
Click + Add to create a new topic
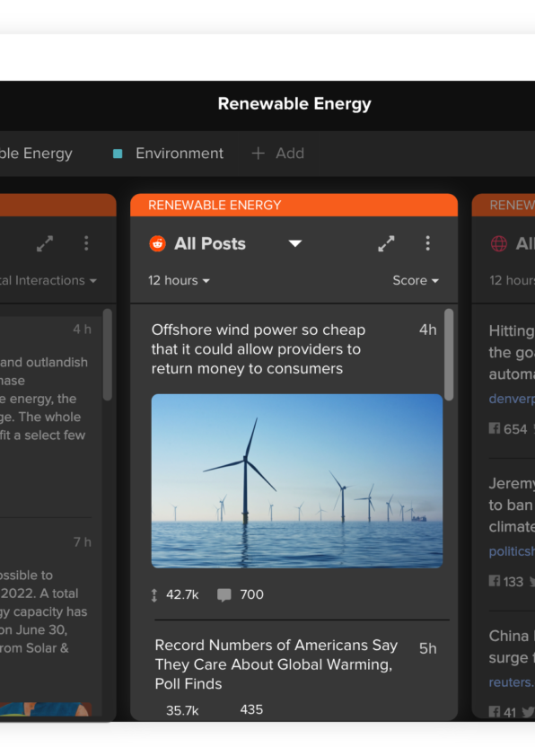(x=277, y=154)
